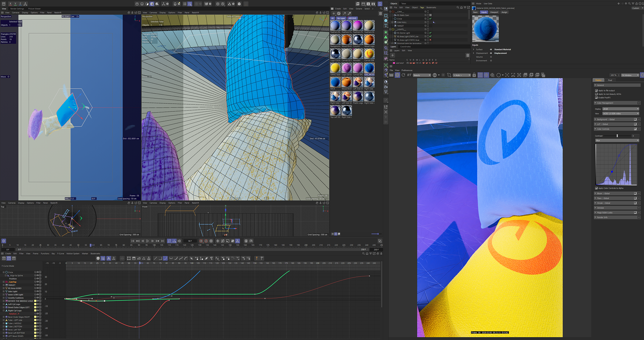Open the View ACES 1.0 SDR-video dropdown

pos(621,113)
